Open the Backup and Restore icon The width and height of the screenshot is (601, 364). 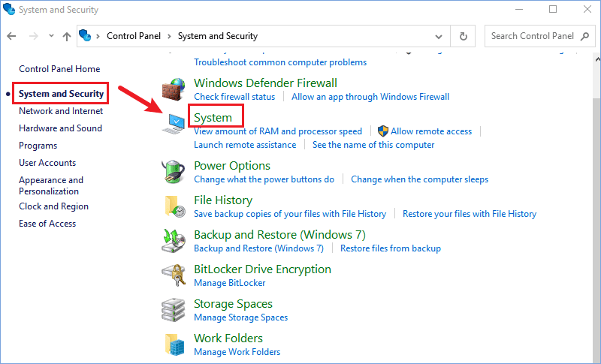(174, 241)
